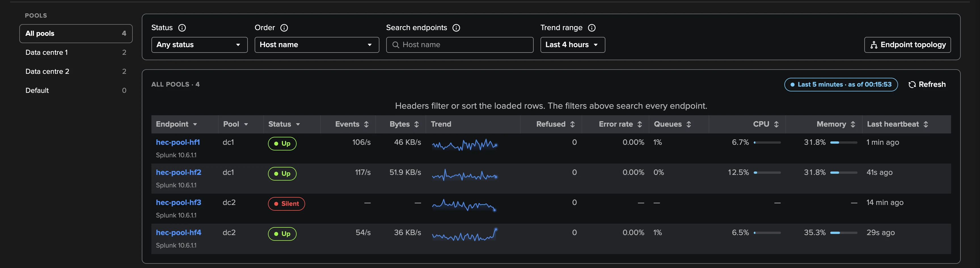Click the Silent status badge
The image size is (980, 268).
[286, 204]
